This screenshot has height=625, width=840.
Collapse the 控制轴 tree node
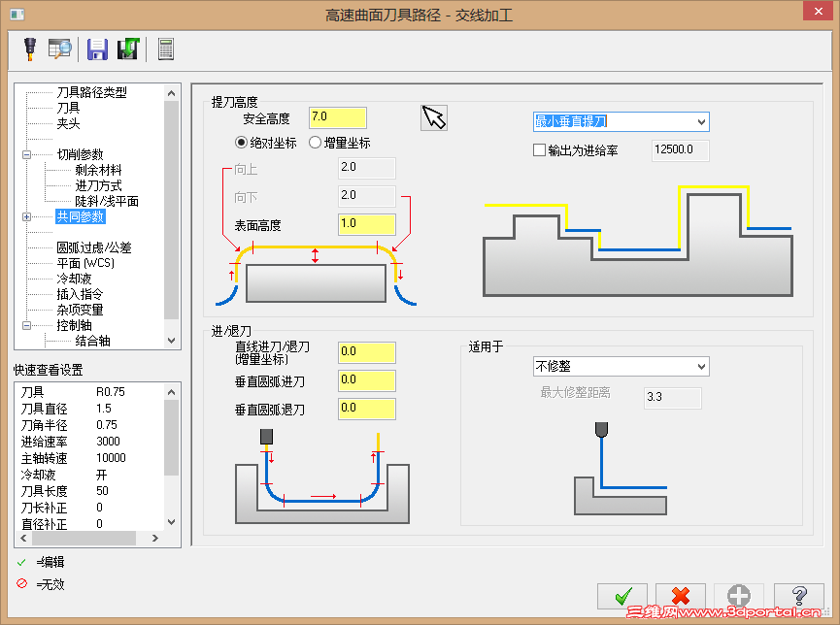click(x=27, y=326)
